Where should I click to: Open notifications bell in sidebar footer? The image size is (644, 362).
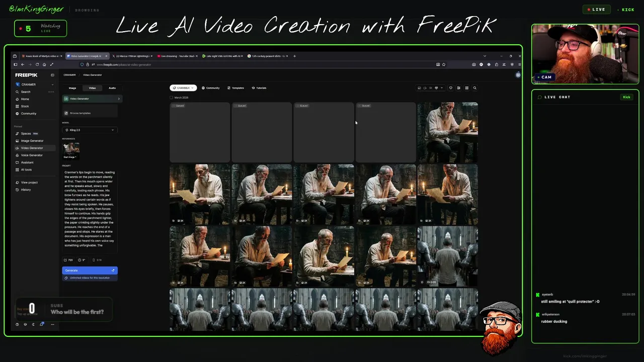(x=42, y=324)
